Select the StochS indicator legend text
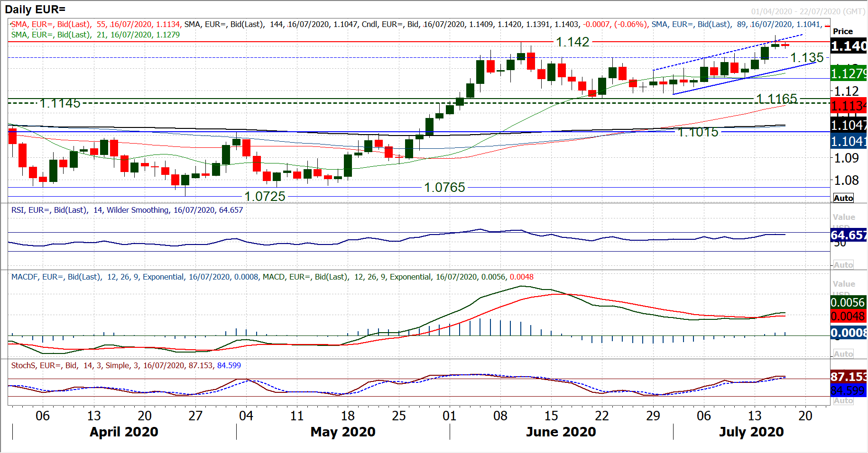 [126, 365]
